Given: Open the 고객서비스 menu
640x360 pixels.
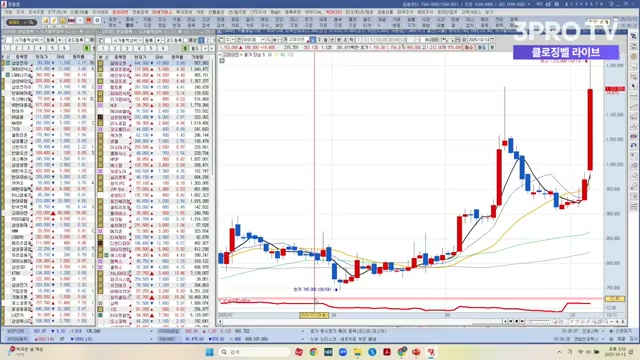Looking at the screenshot, I should tap(471, 12).
